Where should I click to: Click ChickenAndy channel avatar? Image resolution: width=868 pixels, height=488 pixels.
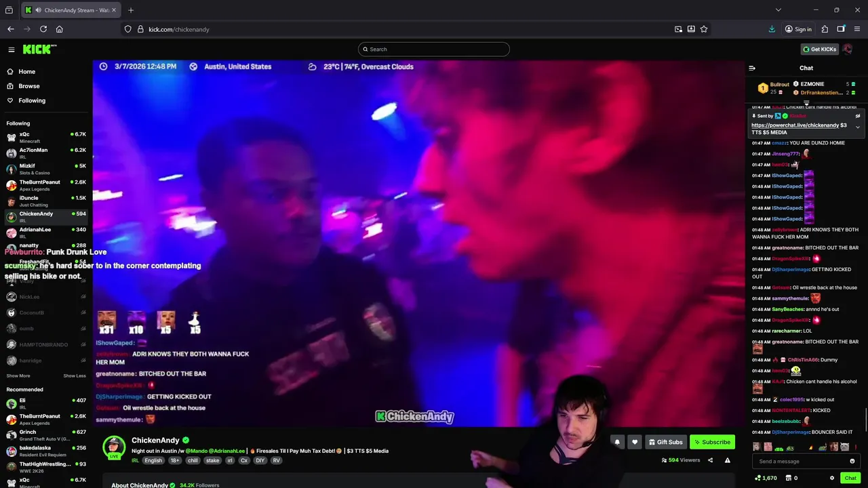coord(114,447)
